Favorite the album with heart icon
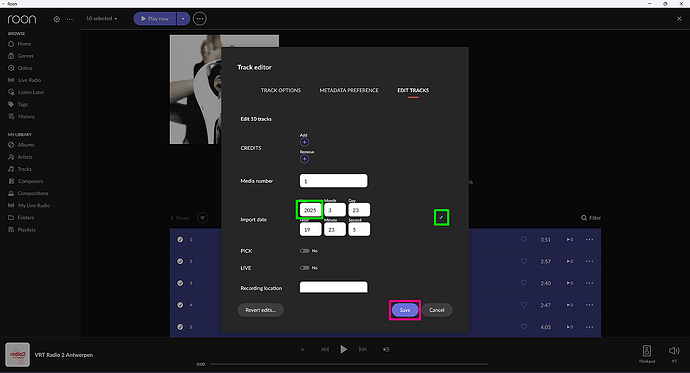This screenshot has height=373, width=690. tap(202, 218)
